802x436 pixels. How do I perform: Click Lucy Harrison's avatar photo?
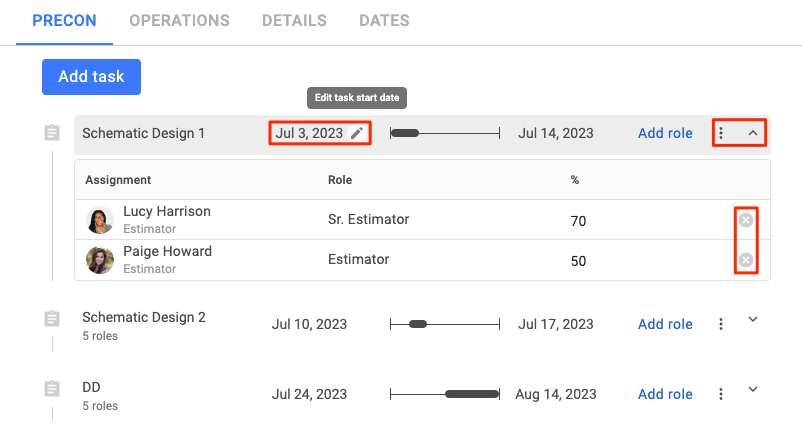pos(100,220)
